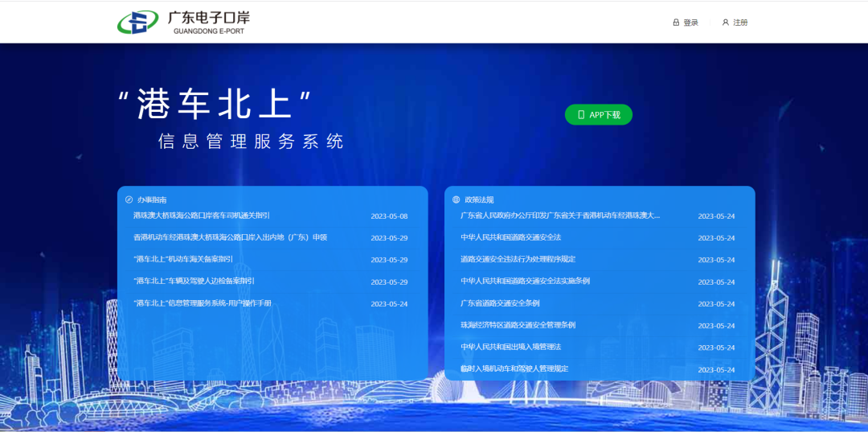868x432 pixels.
Task: Open 道路交通安全违法行为处理程序规定
Action: click(x=518, y=259)
